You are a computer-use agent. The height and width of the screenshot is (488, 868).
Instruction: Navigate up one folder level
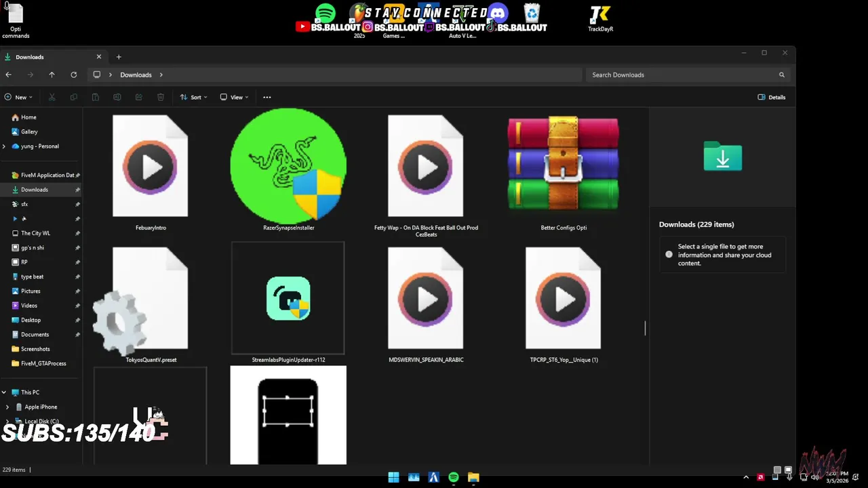pos(52,75)
